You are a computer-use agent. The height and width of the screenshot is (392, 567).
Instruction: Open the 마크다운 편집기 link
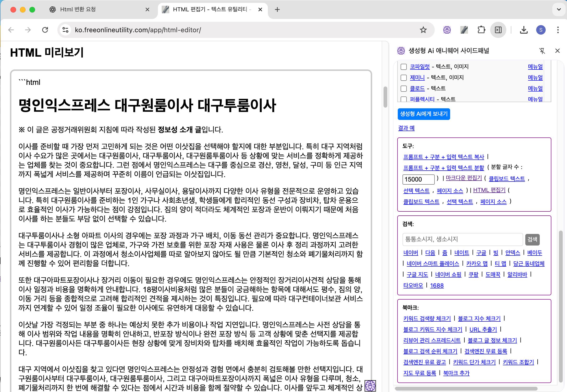[464, 178]
